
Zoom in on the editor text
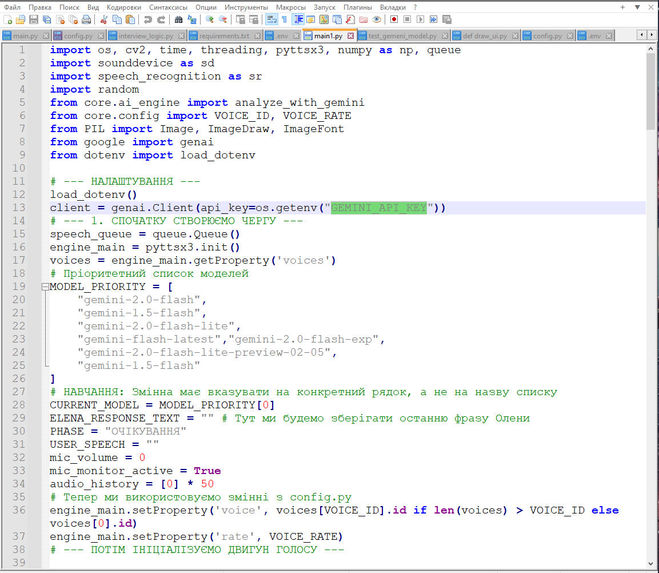pos(210,20)
